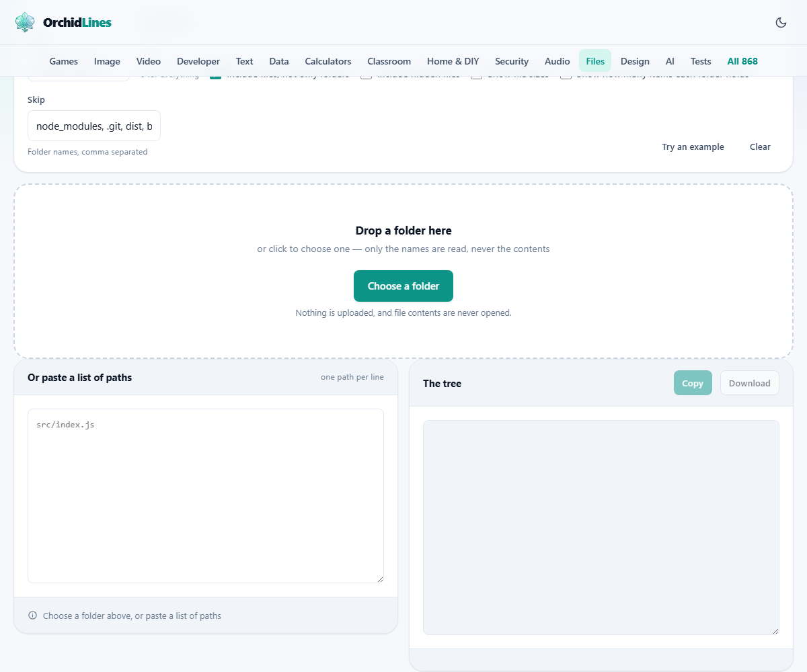The height and width of the screenshot is (672, 807).
Task: Click the OrchidLines brand name
Action: pos(77,22)
